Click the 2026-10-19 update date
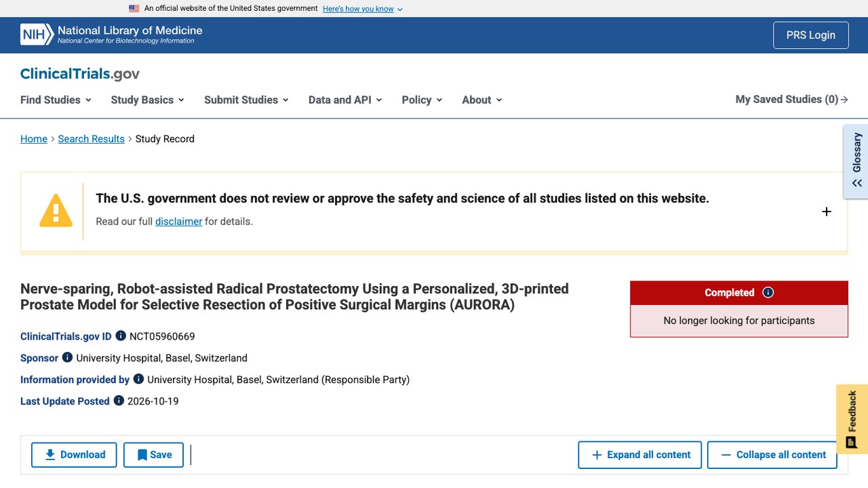 click(153, 401)
